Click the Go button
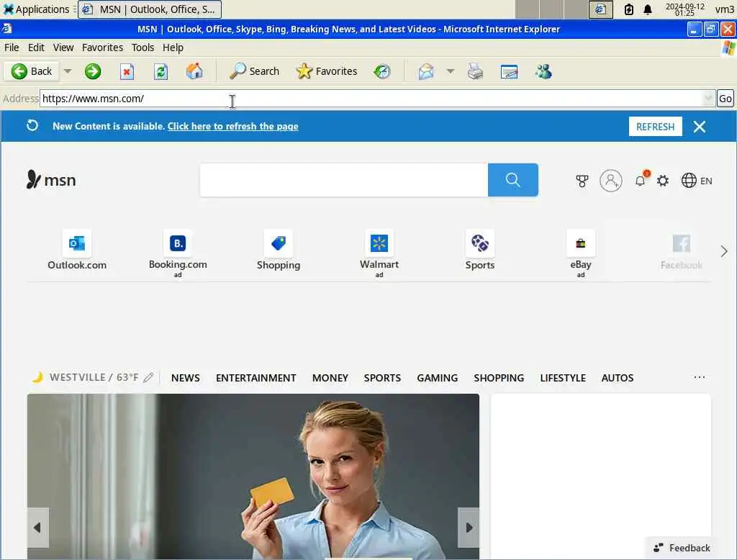Image resolution: width=737 pixels, height=560 pixels. (x=725, y=99)
